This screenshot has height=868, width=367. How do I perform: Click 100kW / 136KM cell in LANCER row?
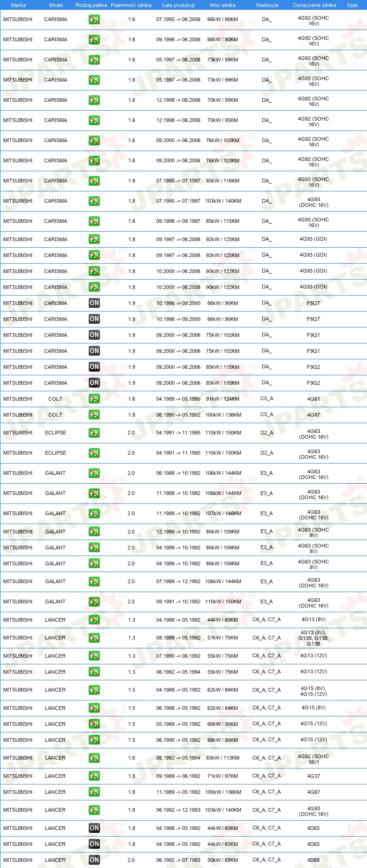coord(223,792)
